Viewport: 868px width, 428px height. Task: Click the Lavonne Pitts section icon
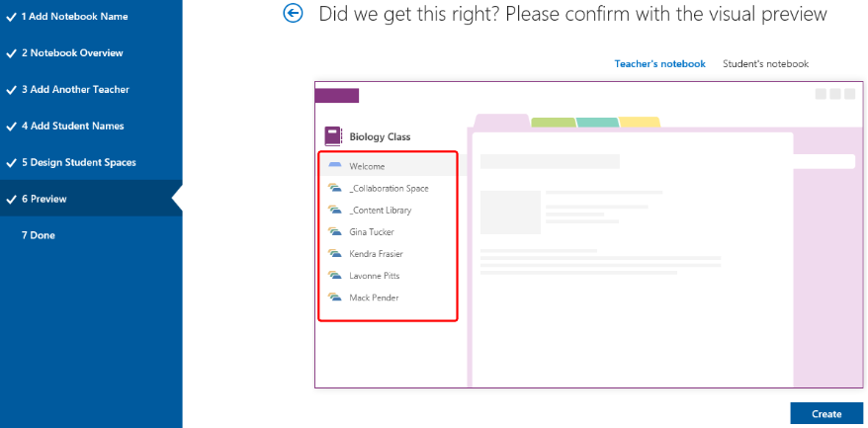(x=335, y=275)
